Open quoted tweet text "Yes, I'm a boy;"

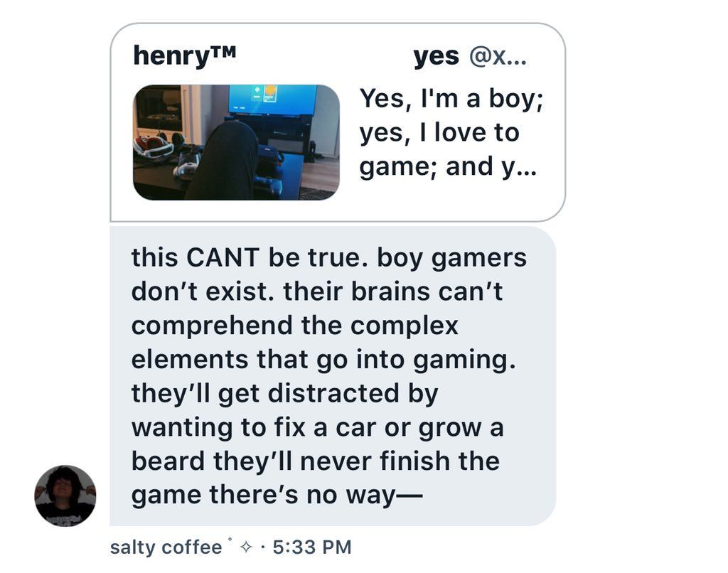tap(451, 99)
